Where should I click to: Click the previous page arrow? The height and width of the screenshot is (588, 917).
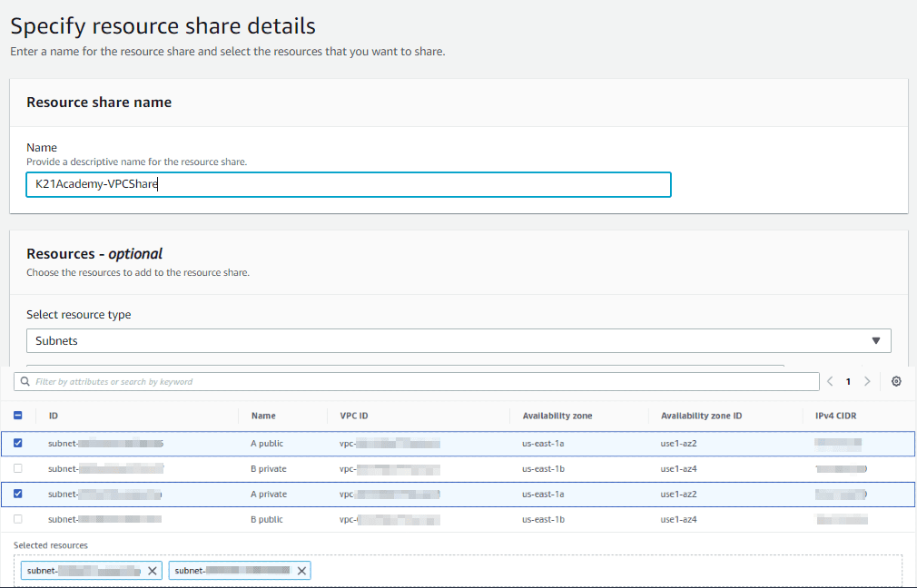pyautogui.click(x=831, y=381)
